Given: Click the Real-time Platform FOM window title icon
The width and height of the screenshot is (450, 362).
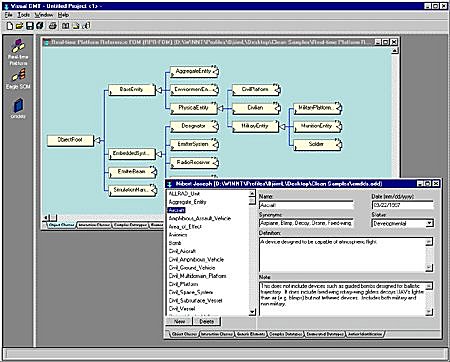Looking at the screenshot, I should pyautogui.click(x=46, y=42).
